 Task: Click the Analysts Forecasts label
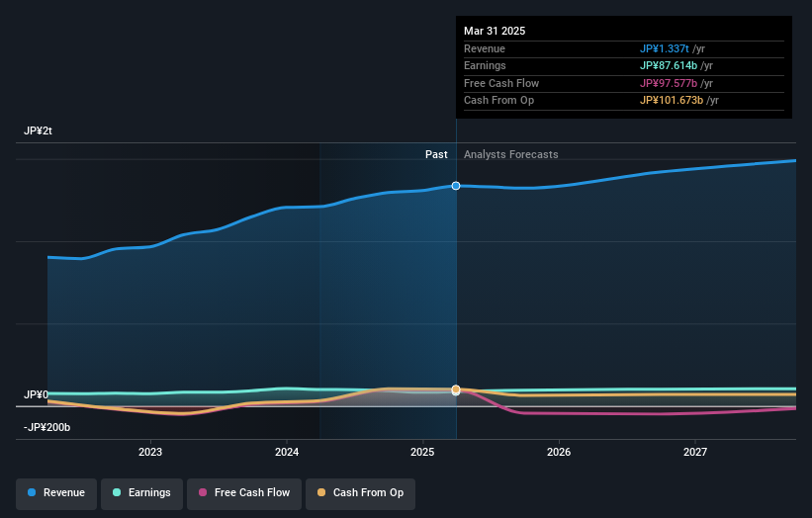[511, 154]
